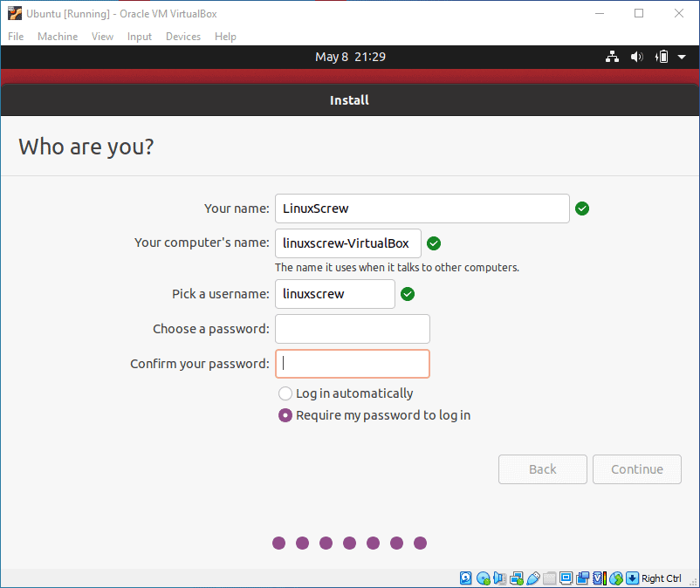Click the Confirm your password field
Screen dimensions: 700x588
[353, 364]
